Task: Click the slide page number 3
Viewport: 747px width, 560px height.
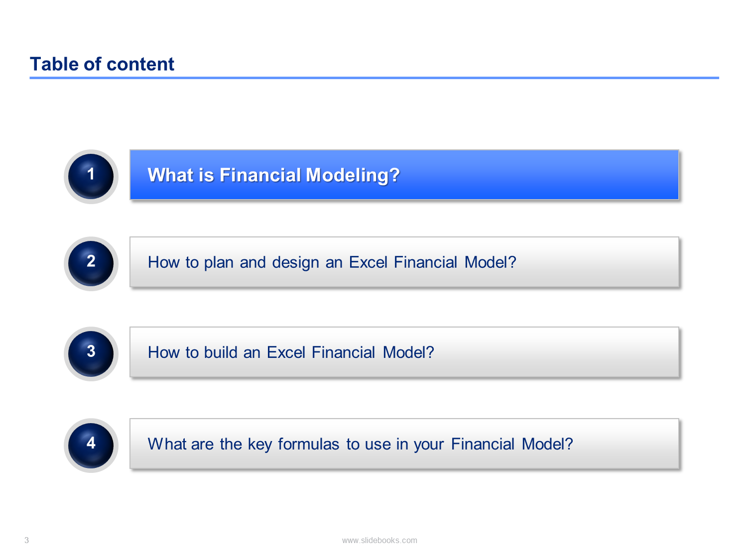Action: (27, 540)
